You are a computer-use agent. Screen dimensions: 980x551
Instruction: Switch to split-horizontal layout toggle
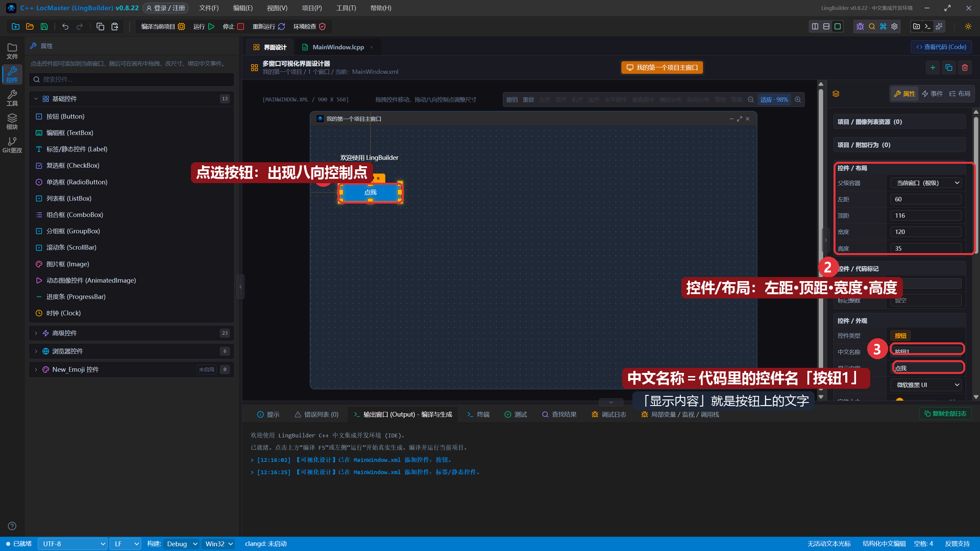tap(826, 27)
